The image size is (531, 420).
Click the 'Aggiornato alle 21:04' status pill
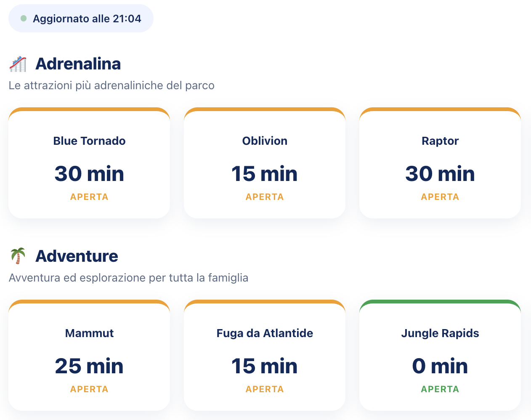(81, 19)
